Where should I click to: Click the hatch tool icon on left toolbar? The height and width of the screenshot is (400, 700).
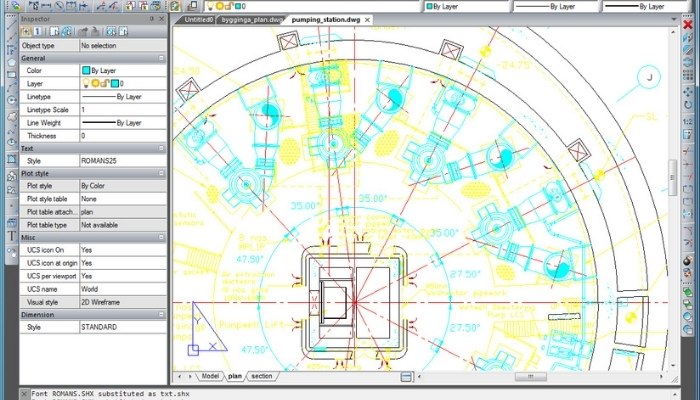coord(12,159)
